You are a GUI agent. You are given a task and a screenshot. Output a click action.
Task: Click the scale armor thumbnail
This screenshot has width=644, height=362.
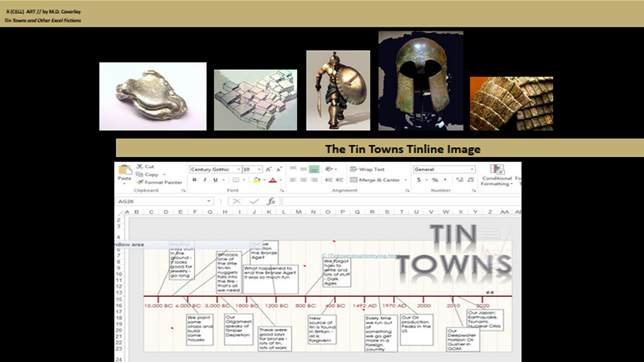click(x=511, y=104)
